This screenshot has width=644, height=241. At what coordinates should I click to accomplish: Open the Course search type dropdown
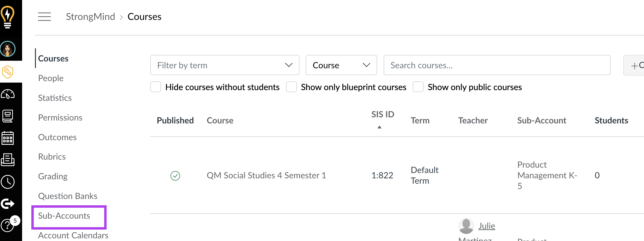[x=341, y=65]
